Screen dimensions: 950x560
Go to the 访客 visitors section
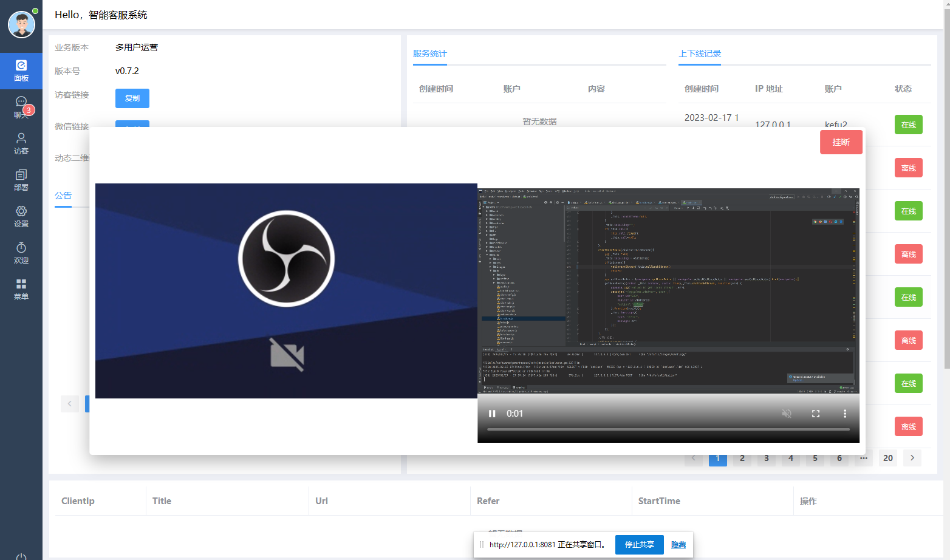(x=21, y=144)
